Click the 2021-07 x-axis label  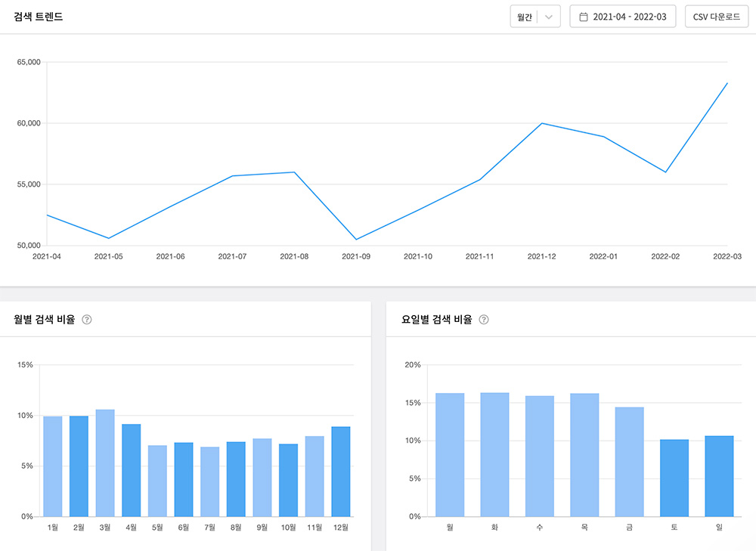pos(232,256)
